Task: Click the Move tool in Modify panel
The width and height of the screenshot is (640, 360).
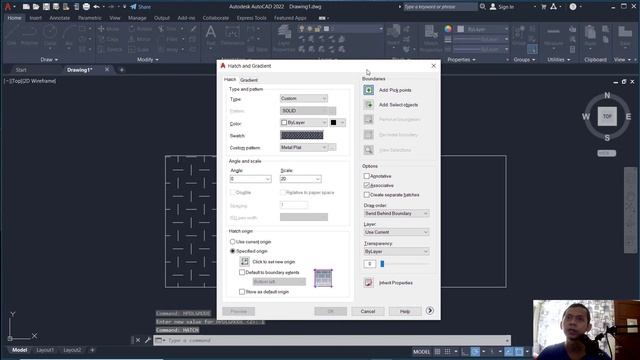Action: (109, 29)
